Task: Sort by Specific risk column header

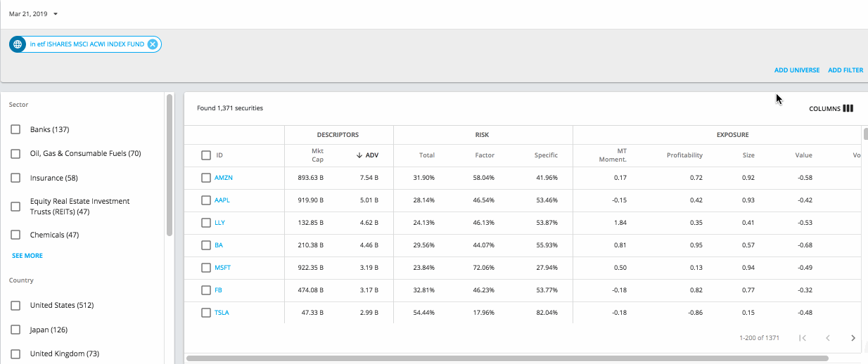Action: pos(546,155)
